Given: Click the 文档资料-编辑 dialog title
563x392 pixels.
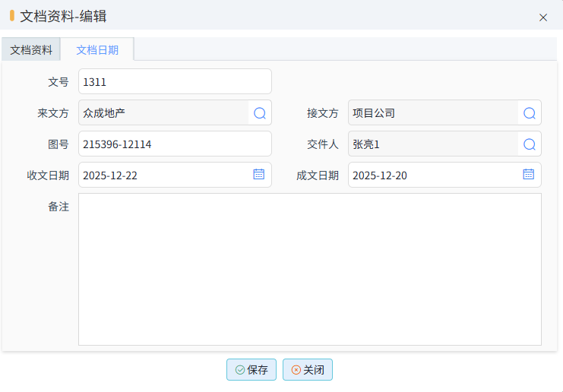Looking at the screenshot, I should [63, 17].
